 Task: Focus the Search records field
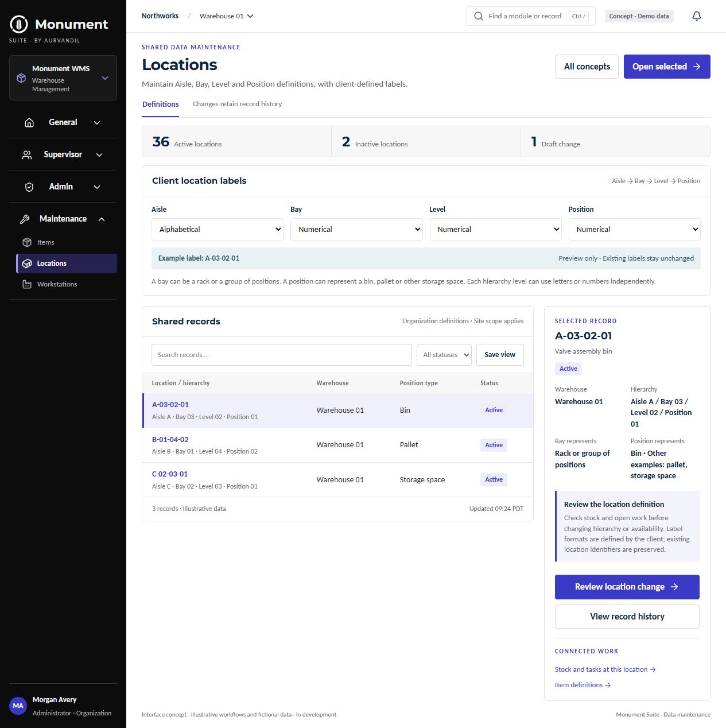[282, 355]
